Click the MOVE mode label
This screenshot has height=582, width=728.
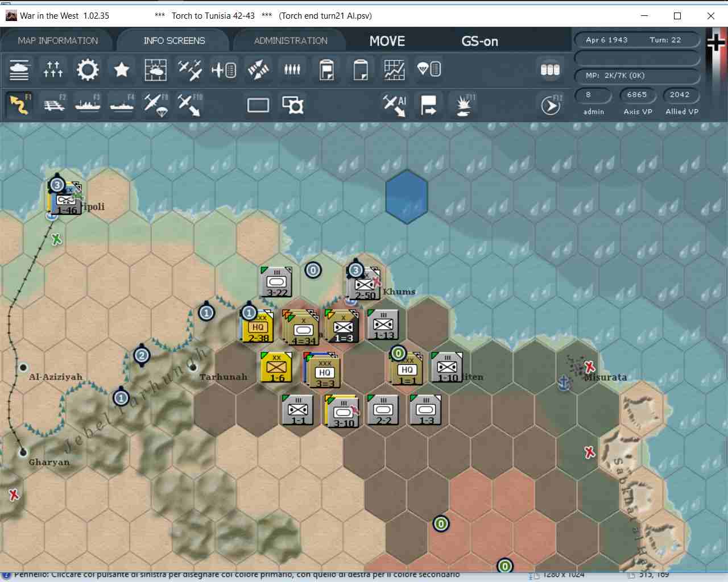tap(387, 41)
